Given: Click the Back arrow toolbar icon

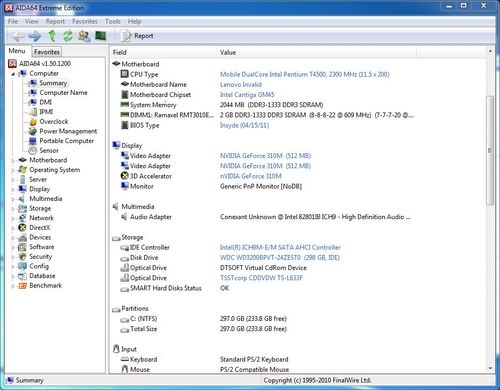Looking at the screenshot, I should tap(18, 36).
